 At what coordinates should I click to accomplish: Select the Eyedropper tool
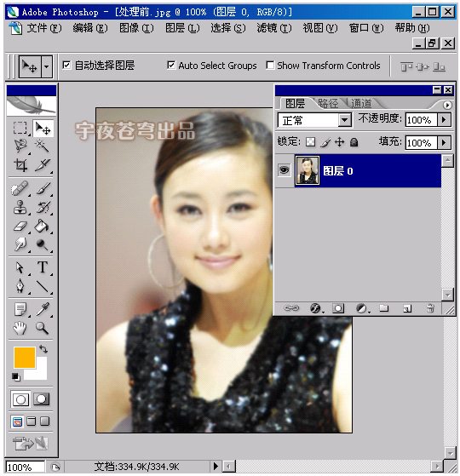click(x=43, y=310)
